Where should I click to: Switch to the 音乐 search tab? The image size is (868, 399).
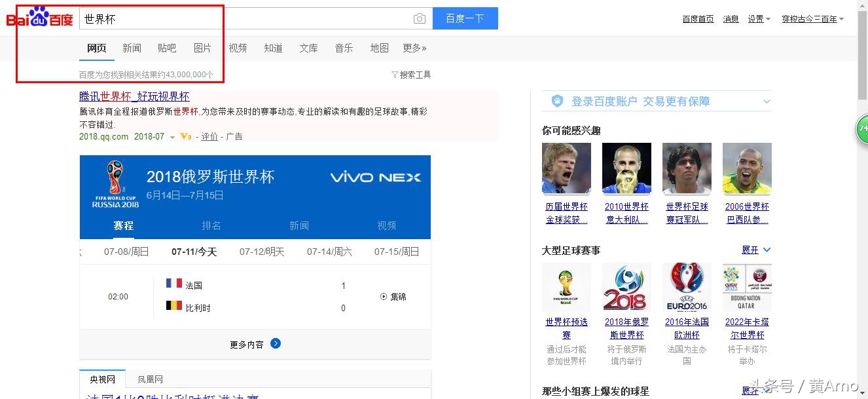pyautogui.click(x=344, y=48)
